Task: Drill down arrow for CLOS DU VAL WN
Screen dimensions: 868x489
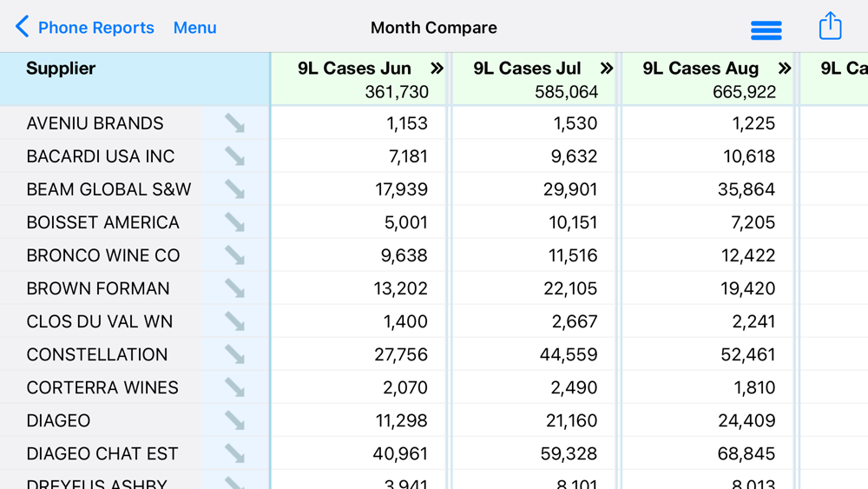Action: [x=234, y=321]
